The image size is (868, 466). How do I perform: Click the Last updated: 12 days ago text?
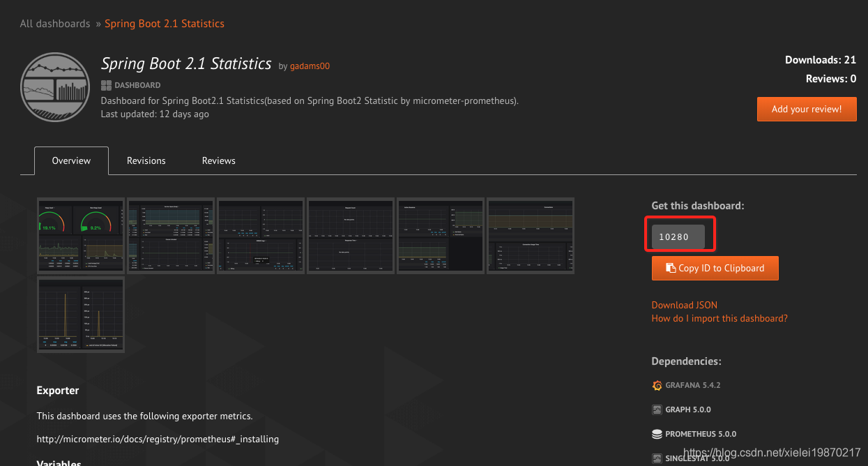[155, 114]
